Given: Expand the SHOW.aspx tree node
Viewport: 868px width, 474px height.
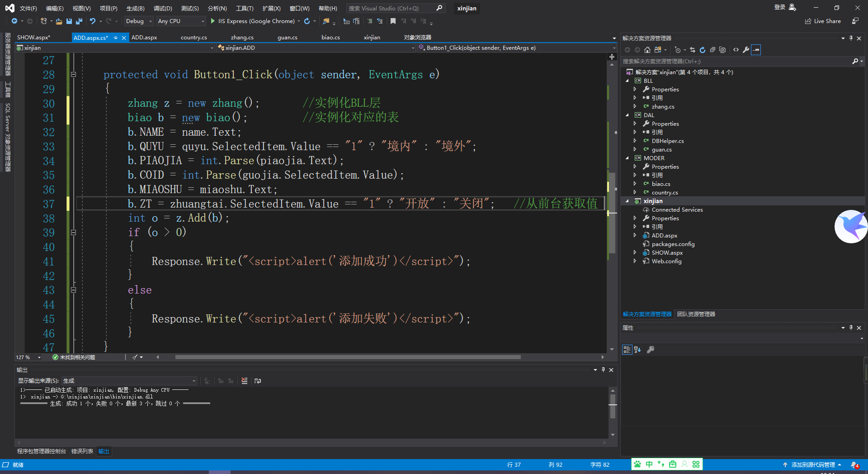Looking at the screenshot, I should click(635, 253).
